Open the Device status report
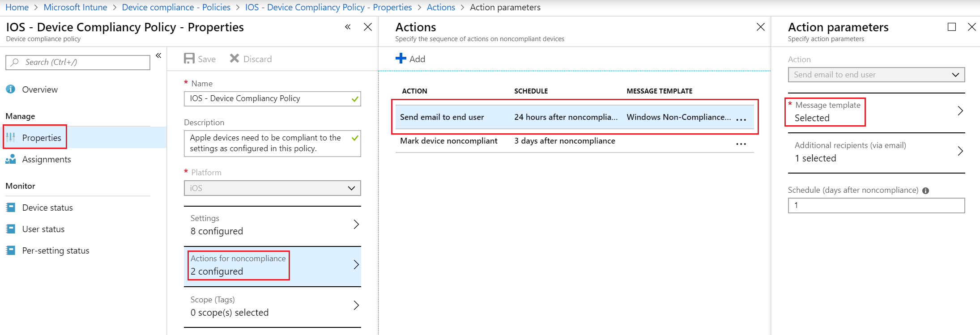980x335 pixels. point(47,208)
